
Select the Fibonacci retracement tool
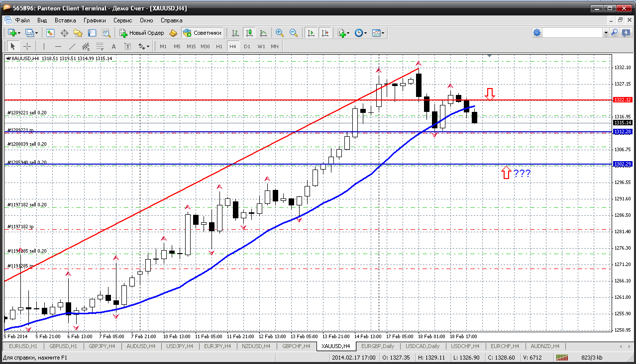click(x=100, y=46)
